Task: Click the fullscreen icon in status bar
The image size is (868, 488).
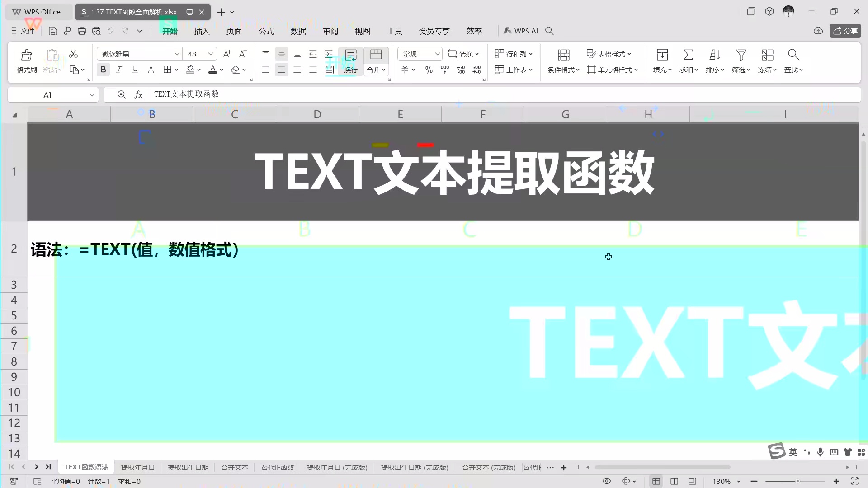Action: coord(855,481)
